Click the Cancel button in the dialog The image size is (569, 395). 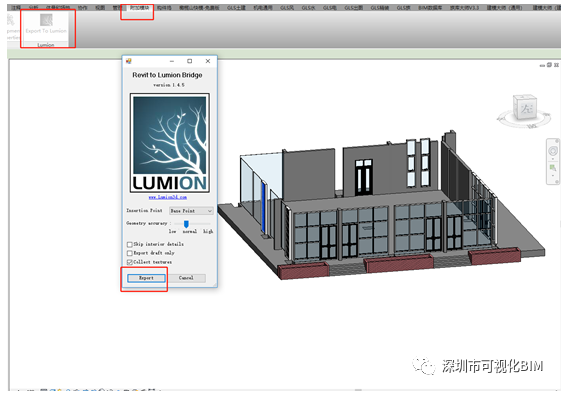pyautogui.click(x=186, y=278)
